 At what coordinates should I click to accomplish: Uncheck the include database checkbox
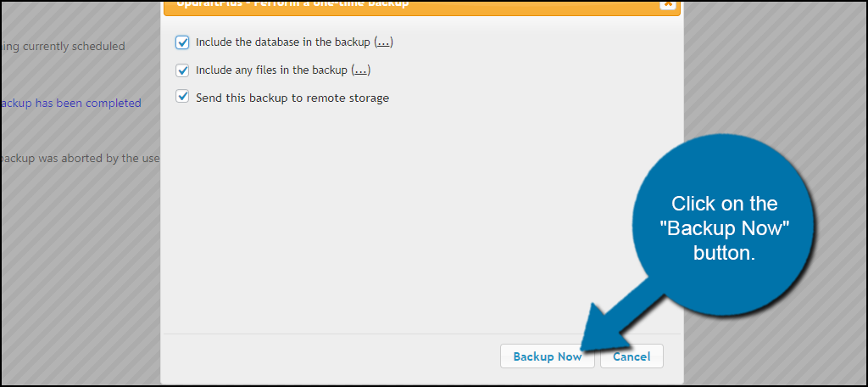click(x=182, y=42)
